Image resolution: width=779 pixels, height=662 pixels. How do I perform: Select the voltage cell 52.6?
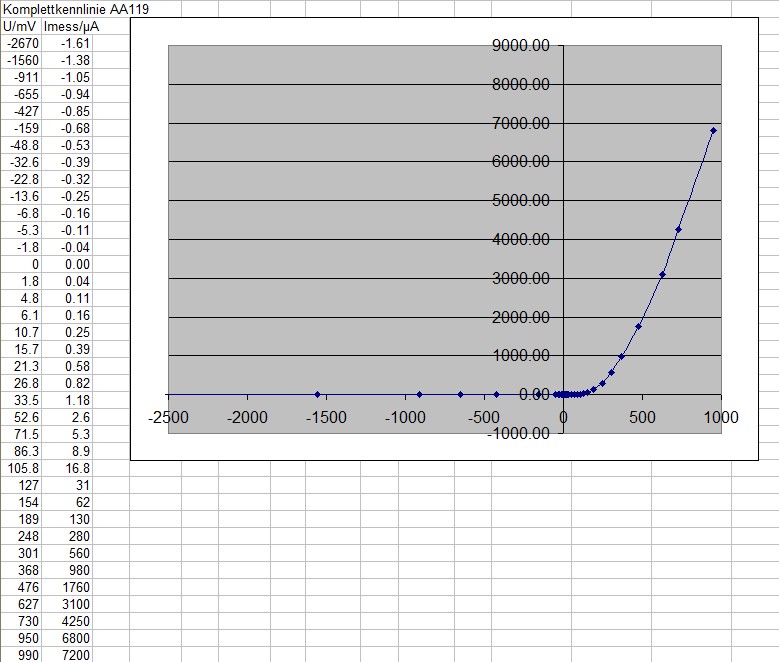[21, 417]
